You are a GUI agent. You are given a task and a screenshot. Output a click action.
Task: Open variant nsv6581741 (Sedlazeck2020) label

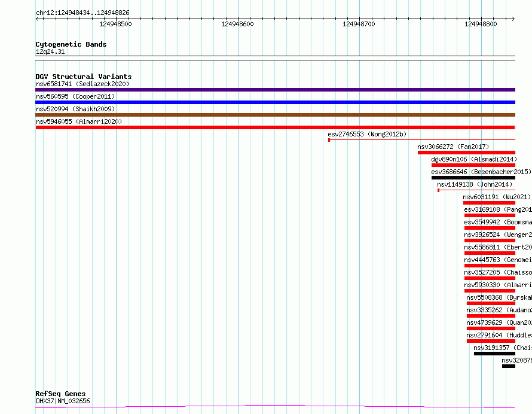pos(82,84)
